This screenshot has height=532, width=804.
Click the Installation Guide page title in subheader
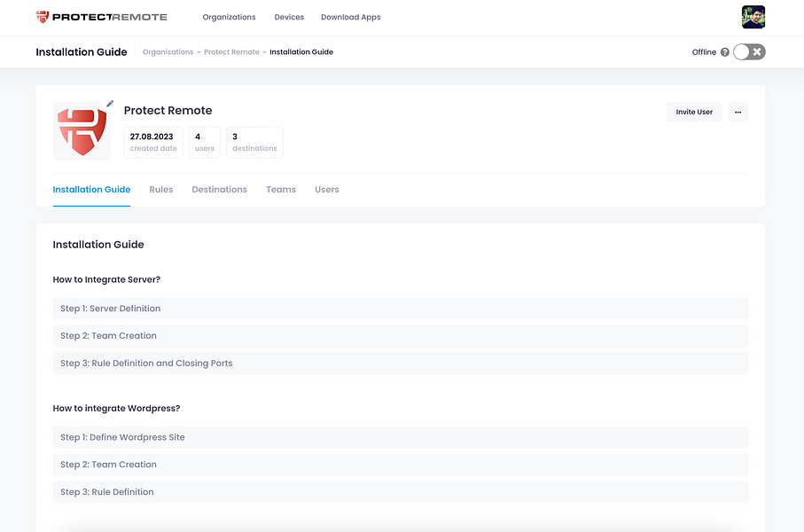82,51
